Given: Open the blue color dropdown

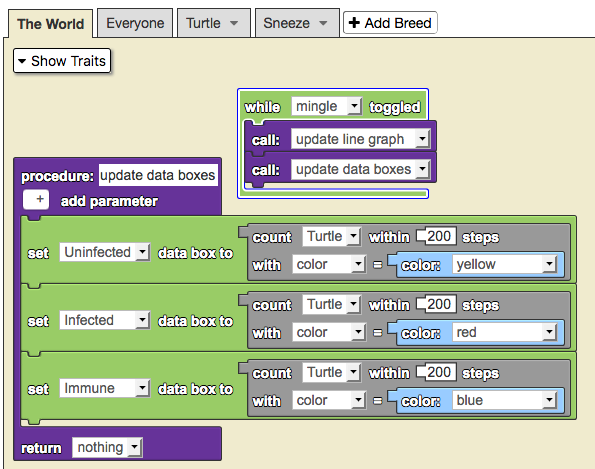Looking at the screenshot, I should 504,400.
